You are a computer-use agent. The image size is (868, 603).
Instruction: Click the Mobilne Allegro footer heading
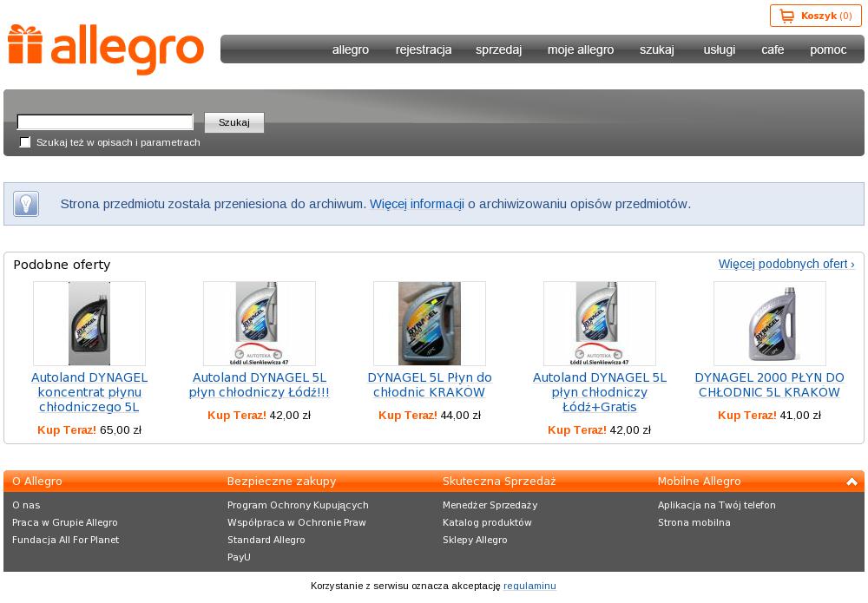699,482
